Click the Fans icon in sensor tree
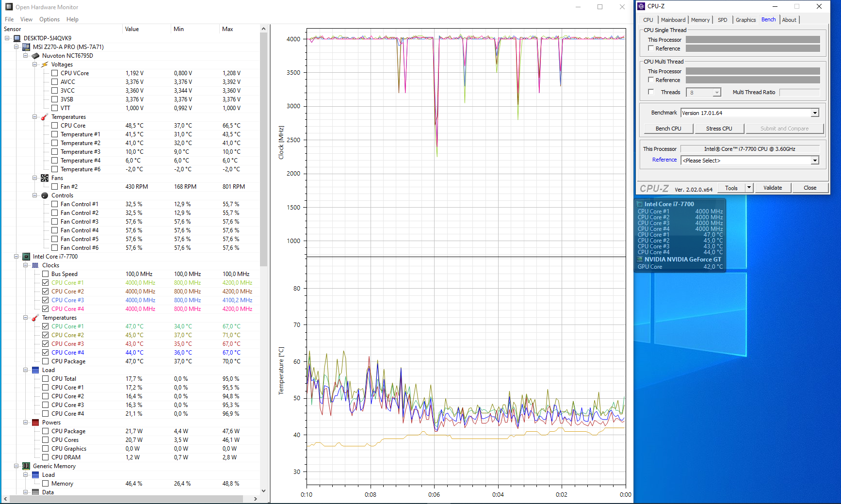Screen dimensions: 841x504 click(45, 178)
